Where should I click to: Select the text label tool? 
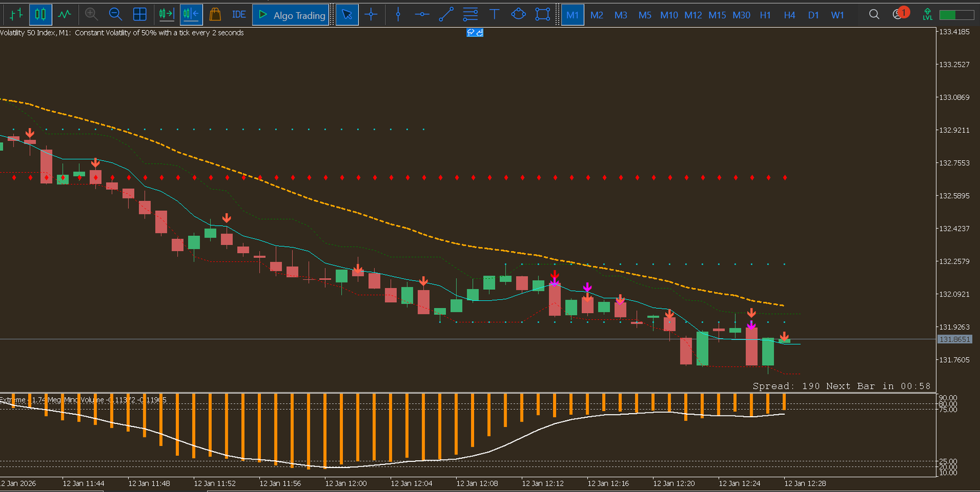[x=494, y=14]
